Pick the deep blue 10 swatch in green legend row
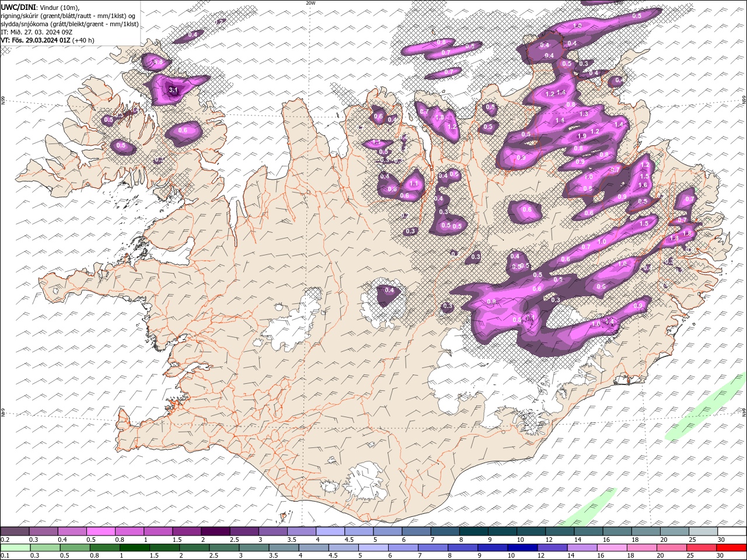747x560 pixels. (x=522, y=547)
